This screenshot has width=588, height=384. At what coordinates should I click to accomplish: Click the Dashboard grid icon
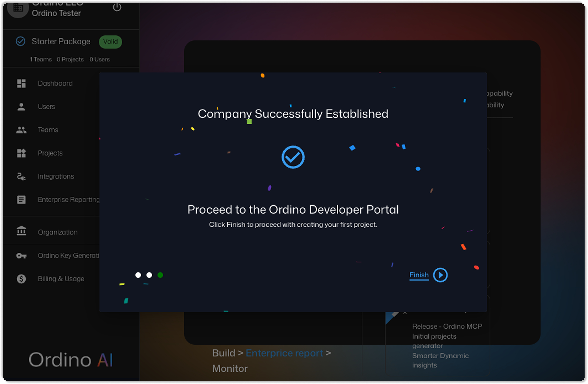[x=21, y=83]
